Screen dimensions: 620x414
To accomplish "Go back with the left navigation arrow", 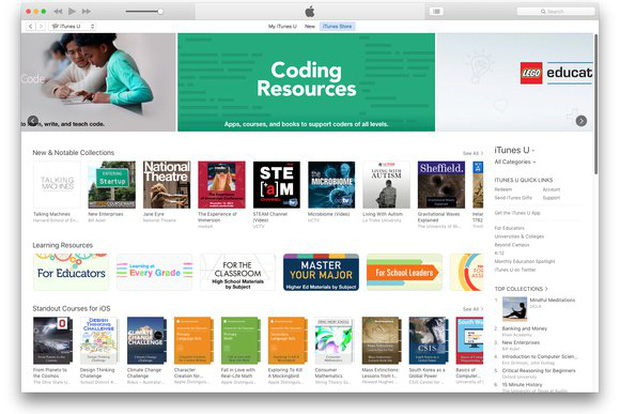I will (x=29, y=25).
